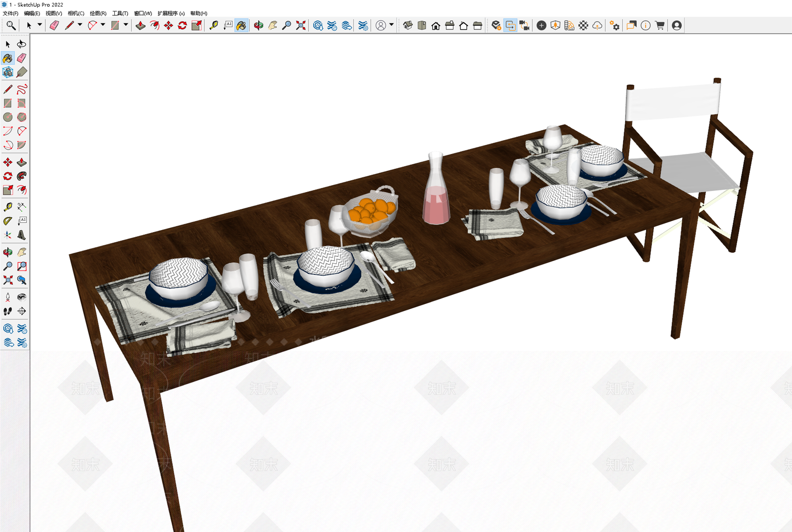The image size is (792, 532).
Task: Select the Protractor tool
Action: click(x=8, y=221)
